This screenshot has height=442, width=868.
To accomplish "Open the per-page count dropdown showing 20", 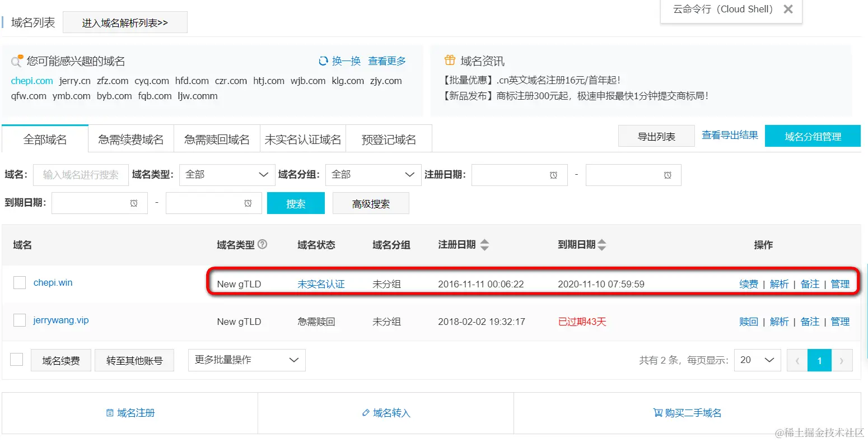I will pyautogui.click(x=757, y=360).
